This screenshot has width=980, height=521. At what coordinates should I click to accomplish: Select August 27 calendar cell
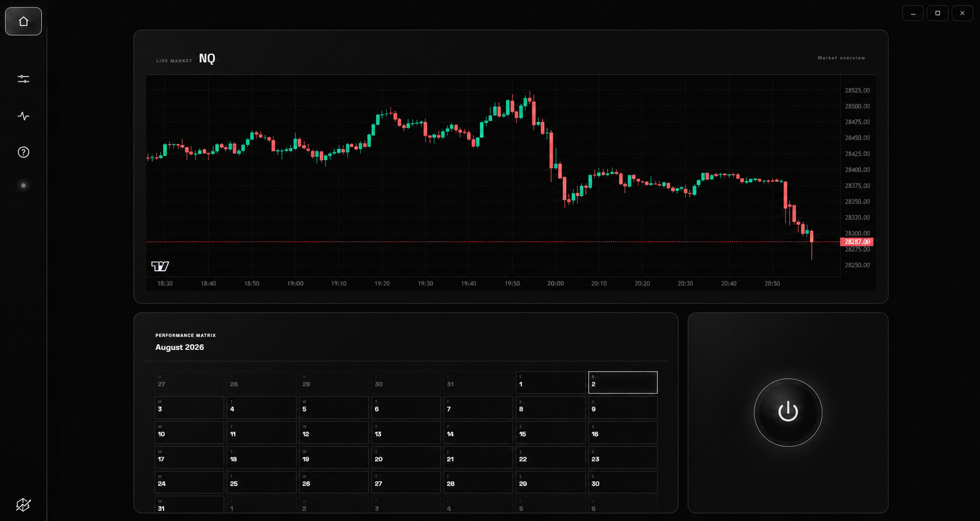[x=406, y=482]
